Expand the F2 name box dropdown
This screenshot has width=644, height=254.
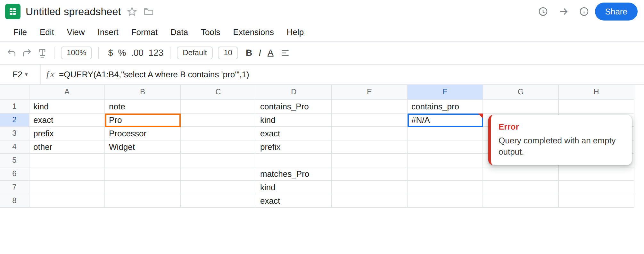click(26, 75)
